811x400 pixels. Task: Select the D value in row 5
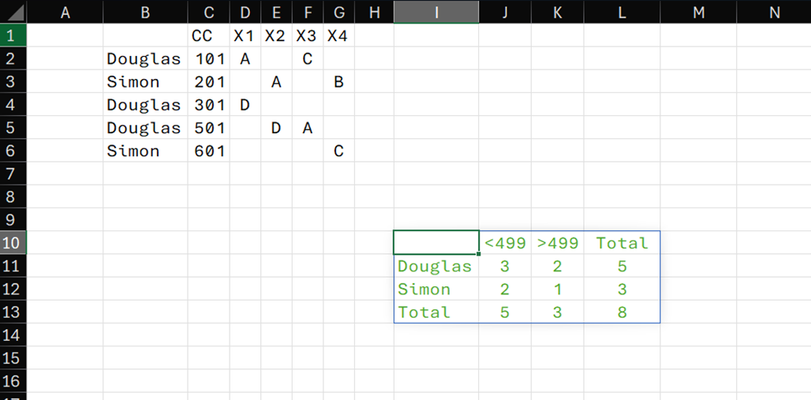click(x=276, y=127)
